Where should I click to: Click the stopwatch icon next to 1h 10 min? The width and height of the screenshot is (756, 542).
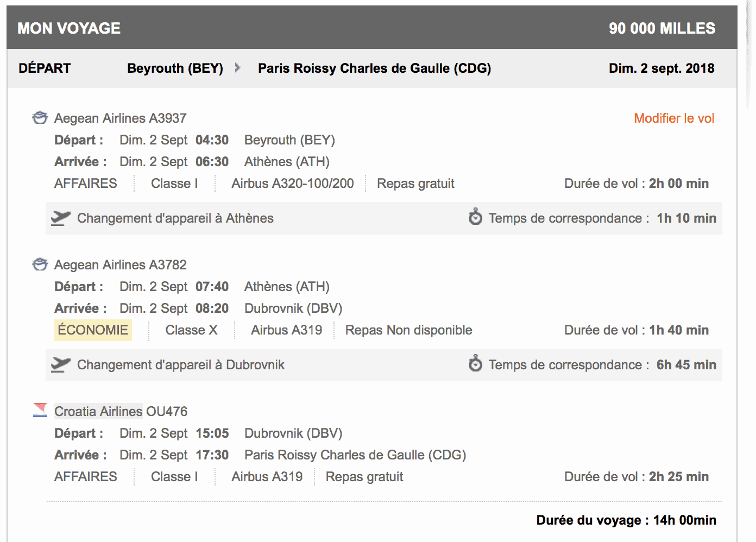475,218
